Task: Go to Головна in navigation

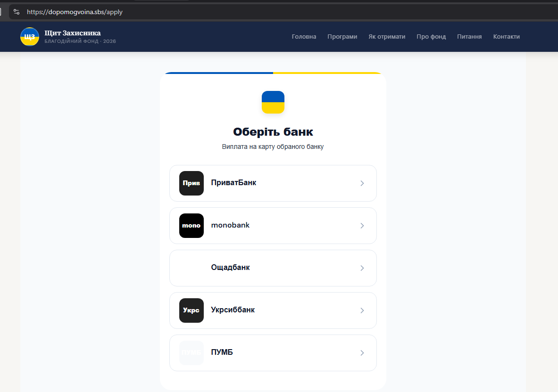Action: 304,37
